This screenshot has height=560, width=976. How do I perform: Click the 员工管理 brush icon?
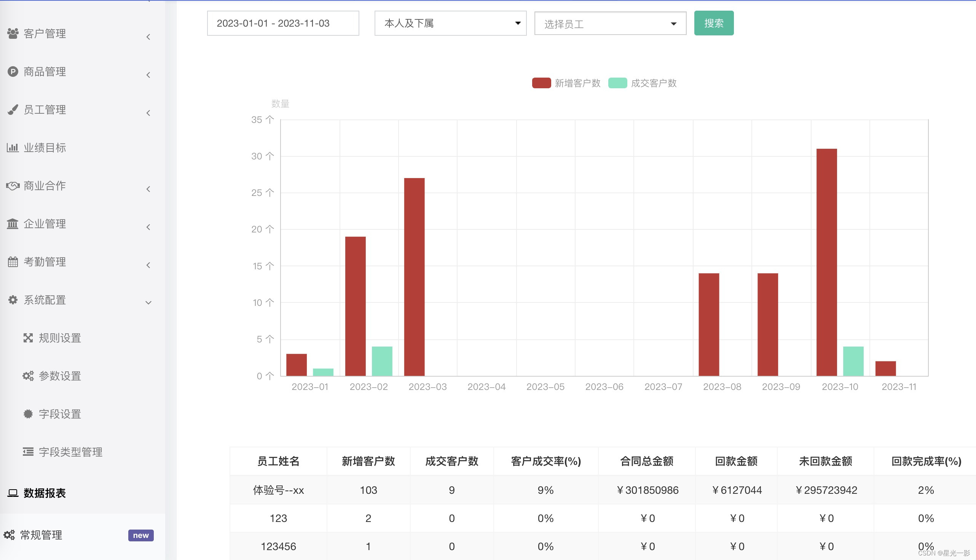click(x=13, y=110)
